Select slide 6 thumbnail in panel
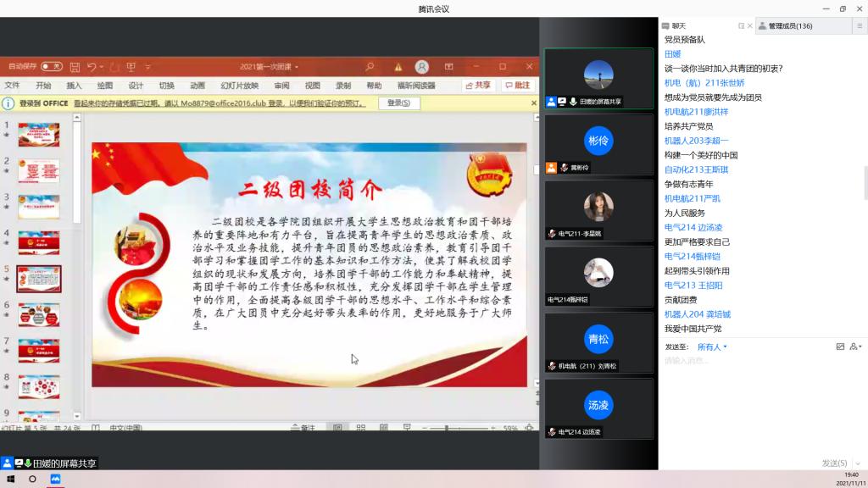 (x=39, y=314)
